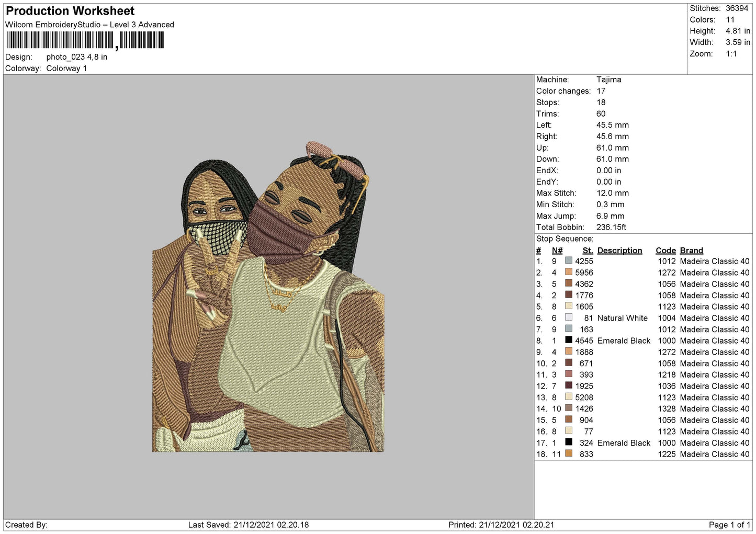The height and width of the screenshot is (534, 756).
Task: Click the 'Printed: 21/12/2021 02.20.21' text
Action: (501, 525)
